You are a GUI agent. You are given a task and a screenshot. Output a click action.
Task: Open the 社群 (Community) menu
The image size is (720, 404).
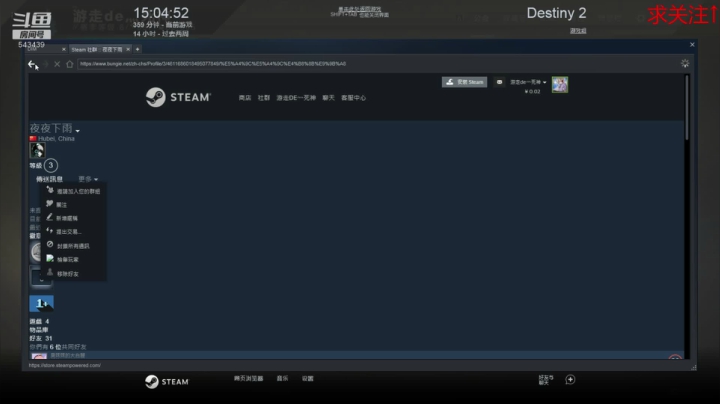pyautogui.click(x=264, y=98)
